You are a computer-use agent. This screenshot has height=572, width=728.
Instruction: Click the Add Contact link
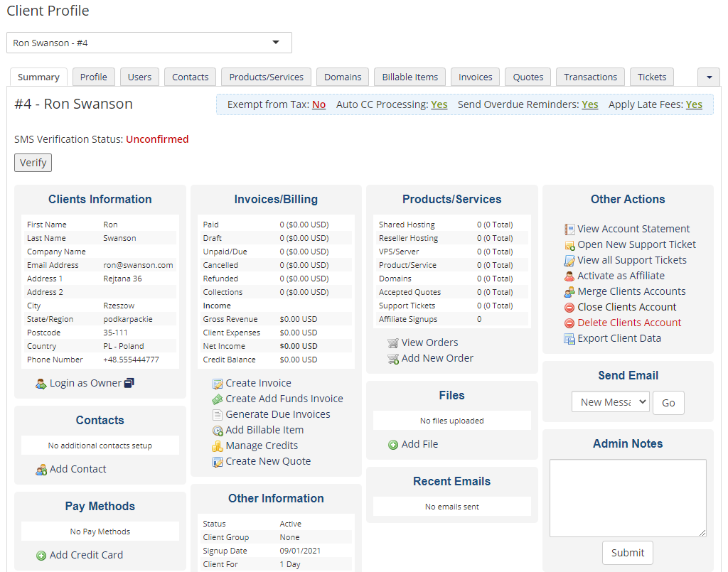coord(77,470)
